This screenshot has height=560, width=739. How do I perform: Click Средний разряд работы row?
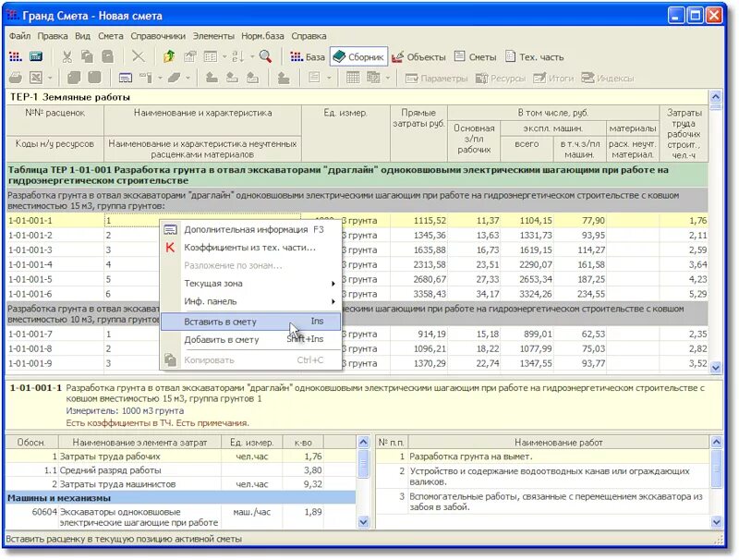coord(181,470)
